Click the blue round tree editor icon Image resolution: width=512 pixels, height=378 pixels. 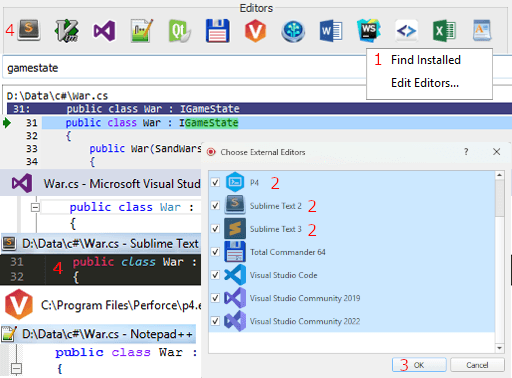click(x=293, y=31)
